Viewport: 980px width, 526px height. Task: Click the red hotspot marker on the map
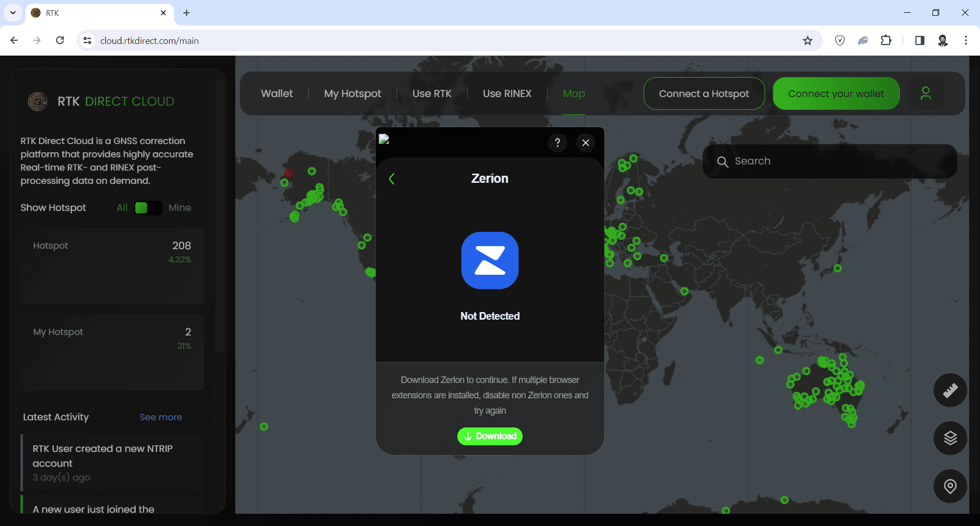click(x=289, y=173)
